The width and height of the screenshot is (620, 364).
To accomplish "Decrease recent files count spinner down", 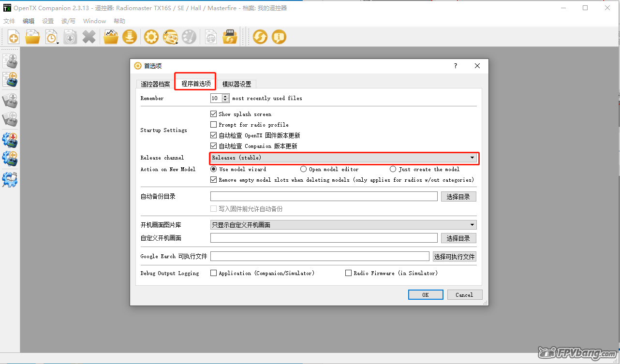I will pyautogui.click(x=225, y=100).
